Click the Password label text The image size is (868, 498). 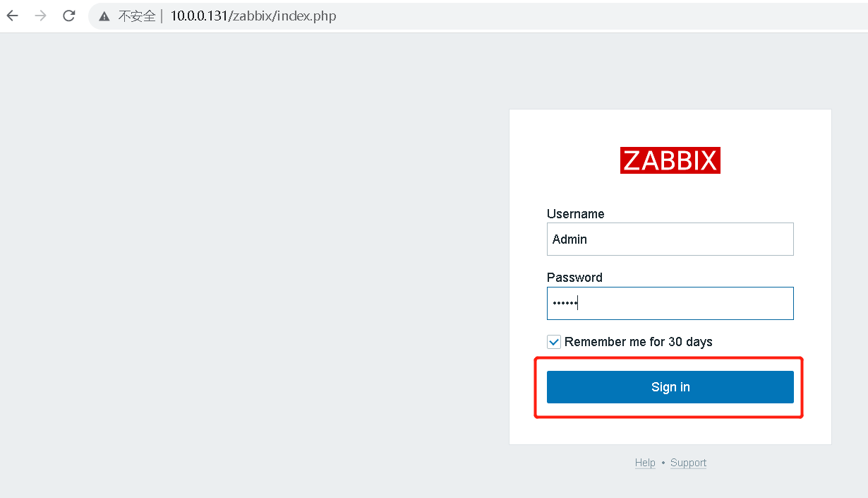[574, 278]
